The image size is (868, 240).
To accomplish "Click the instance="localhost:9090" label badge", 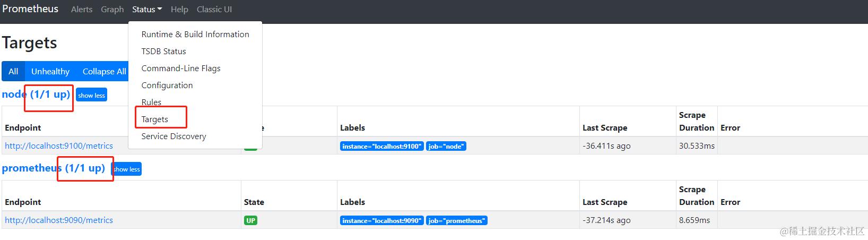I will click(x=381, y=220).
